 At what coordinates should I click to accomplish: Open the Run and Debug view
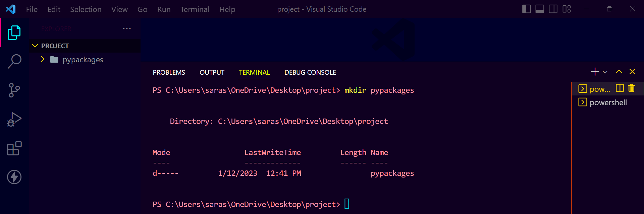(14, 120)
